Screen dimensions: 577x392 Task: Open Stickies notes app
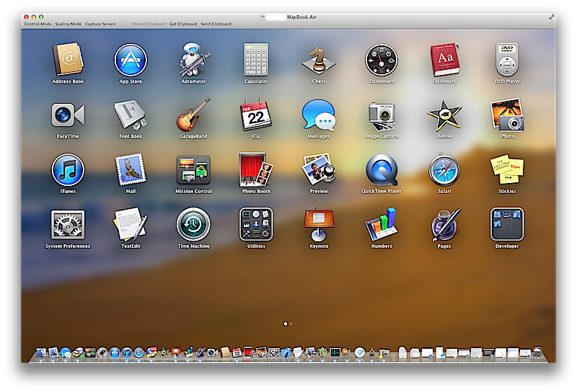[507, 169]
